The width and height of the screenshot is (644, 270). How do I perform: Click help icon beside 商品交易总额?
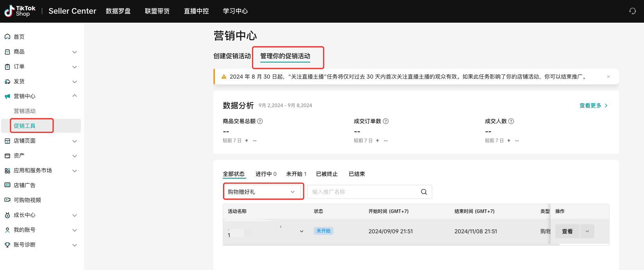coord(260,121)
